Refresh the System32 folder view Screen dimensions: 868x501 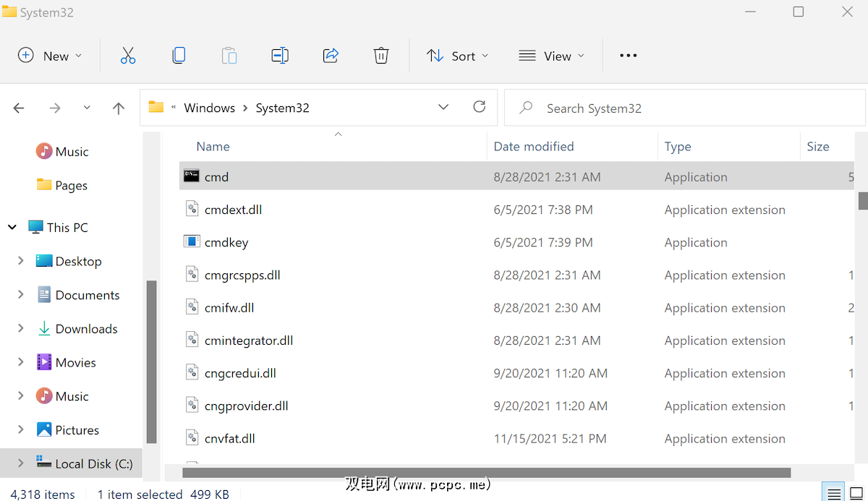479,107
